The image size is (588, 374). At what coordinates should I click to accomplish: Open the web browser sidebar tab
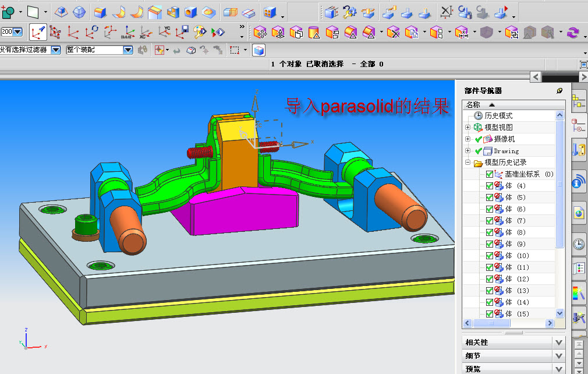[579, 213]
